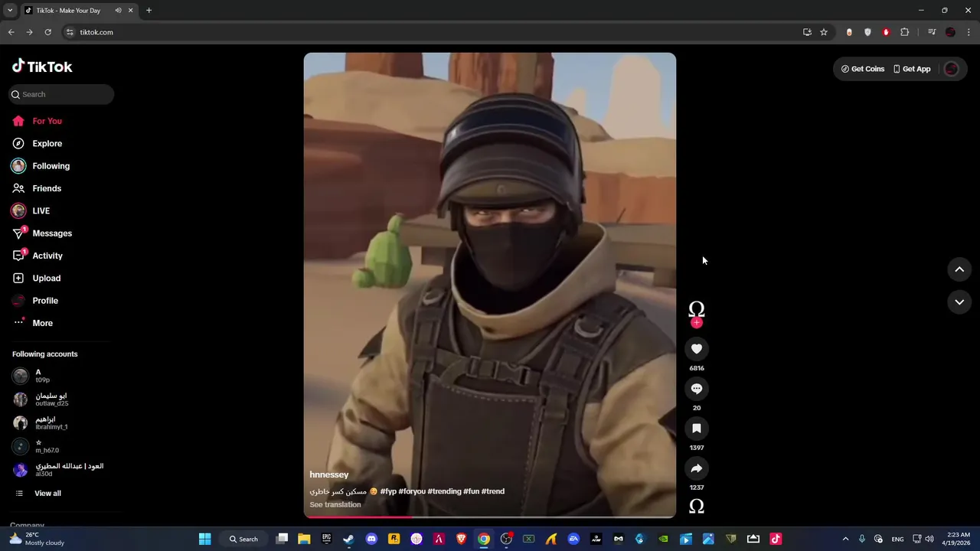Open Windows Start menu

tap(205, 539)
